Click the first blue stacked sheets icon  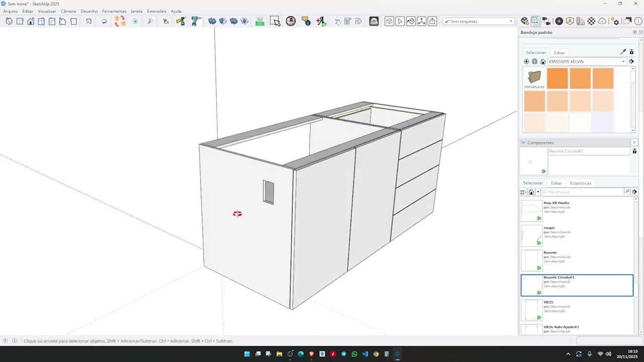(x=212, y=21)
